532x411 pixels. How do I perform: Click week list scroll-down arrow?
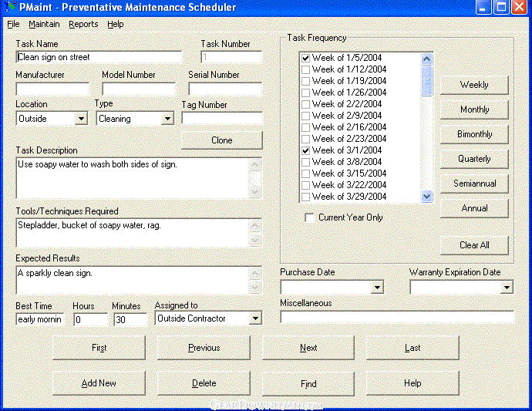[427, 196]
